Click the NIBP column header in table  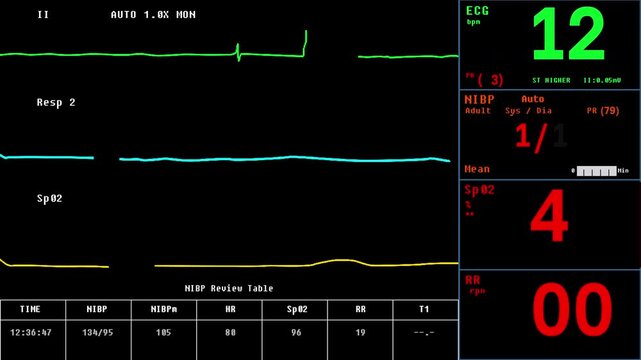[97, 309]
